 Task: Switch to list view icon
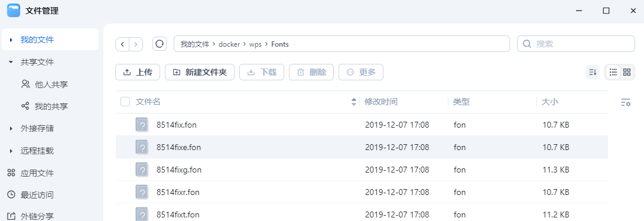tap(613, 72)
